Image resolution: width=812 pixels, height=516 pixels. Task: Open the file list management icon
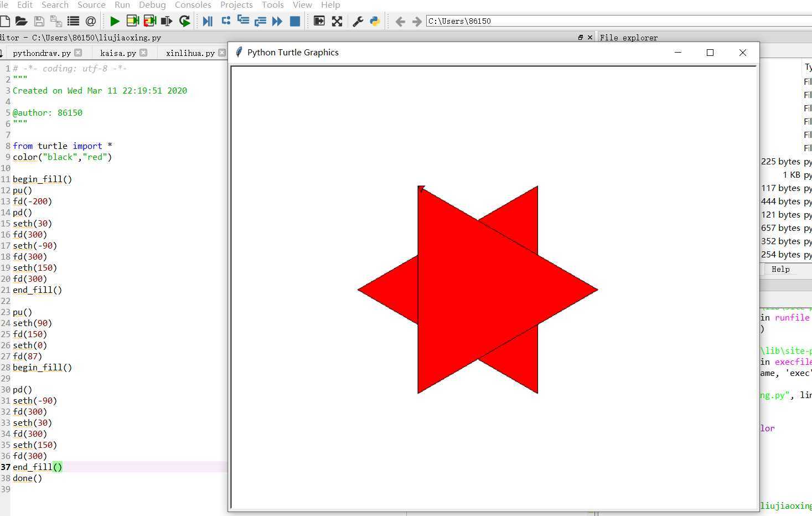pyautogui.click(x=73, y=21)
